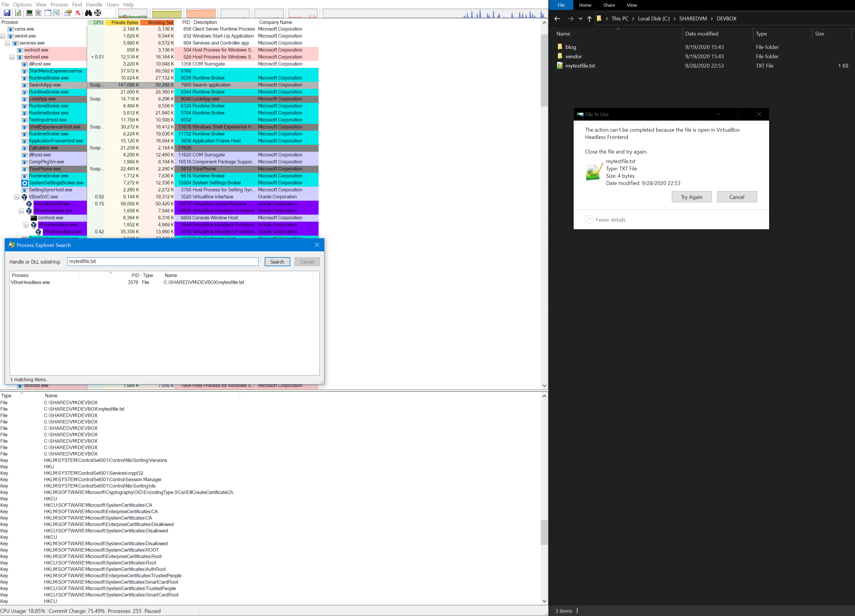Open the recent locations dropdown in Explorer
This screenshot has height=616, width=855.
[x=580, y=18]
